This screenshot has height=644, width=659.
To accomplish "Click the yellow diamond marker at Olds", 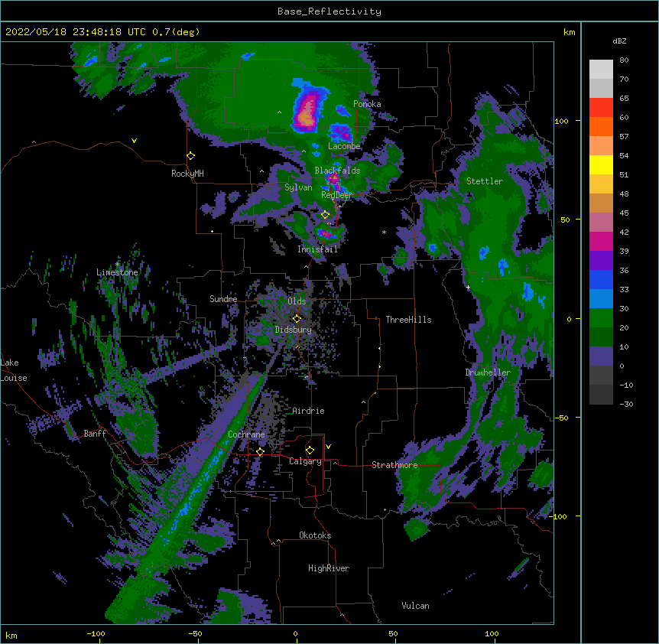I will click(297, 319).
